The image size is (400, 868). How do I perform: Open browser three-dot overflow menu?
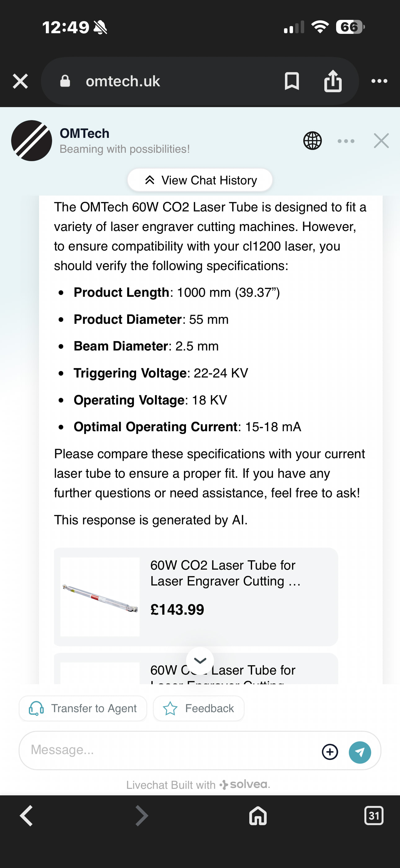[x=379, y=81]
